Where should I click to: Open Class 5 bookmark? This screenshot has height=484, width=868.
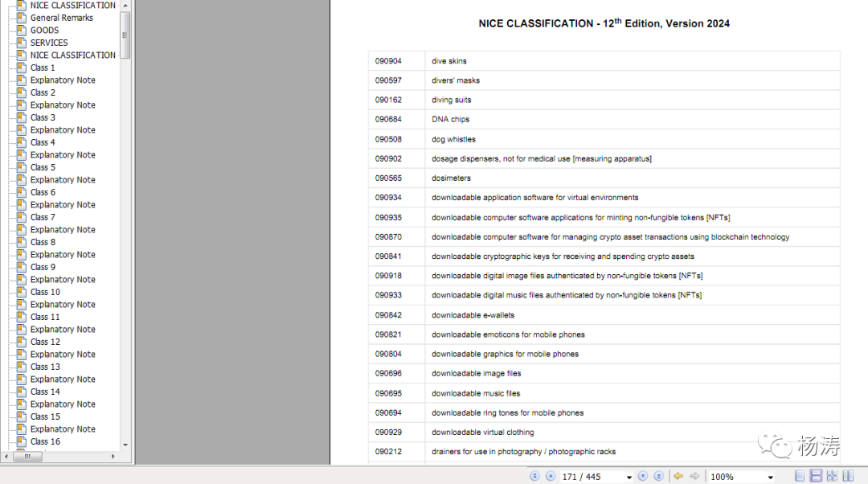click(x=43, y=167)
